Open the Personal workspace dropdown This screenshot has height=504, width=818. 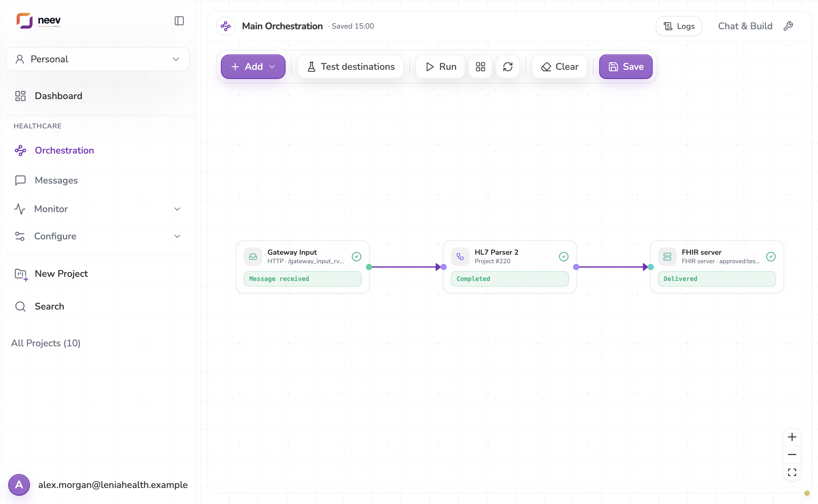point(98,59)
